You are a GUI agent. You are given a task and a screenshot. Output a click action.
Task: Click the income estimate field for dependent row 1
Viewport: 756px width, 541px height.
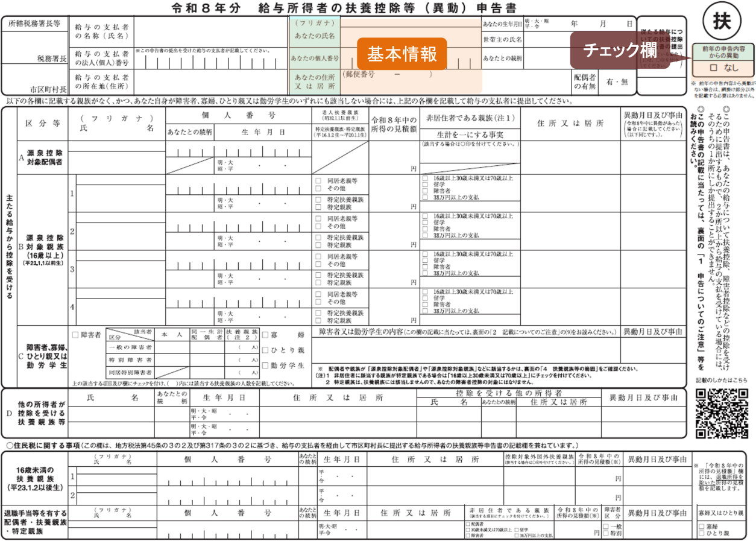click(x=394, y=193)
